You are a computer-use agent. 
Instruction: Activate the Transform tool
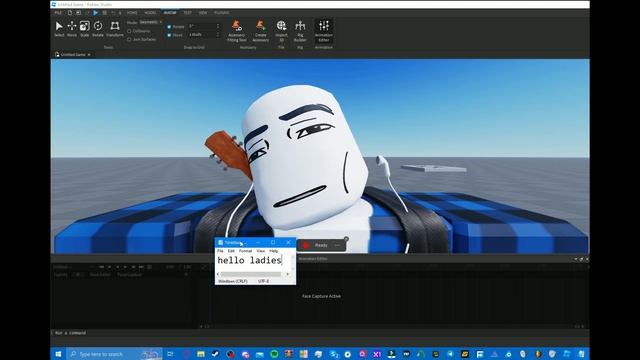pyautogui.click(x=115, y=29)
